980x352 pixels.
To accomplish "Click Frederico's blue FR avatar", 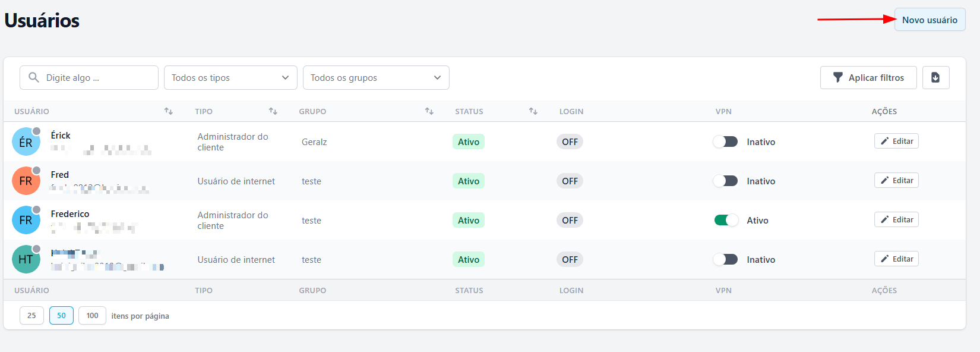I will point(26,221).
